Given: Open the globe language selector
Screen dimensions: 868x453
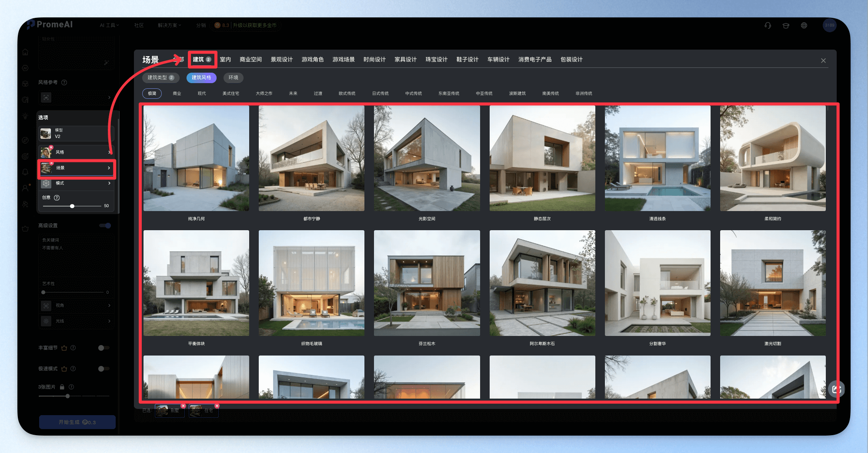Looking at the screenshot, I should pyautogui.click(x=804, y=26).
